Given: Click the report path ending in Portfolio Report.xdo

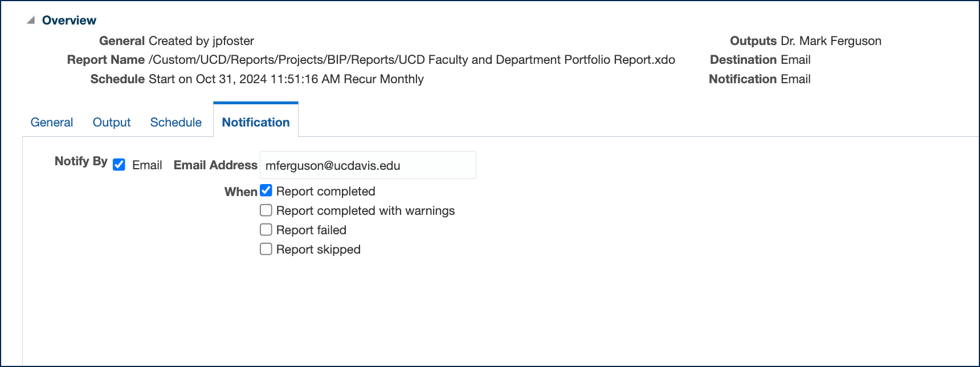Looking at the screenshot, I should pos(411,60).
